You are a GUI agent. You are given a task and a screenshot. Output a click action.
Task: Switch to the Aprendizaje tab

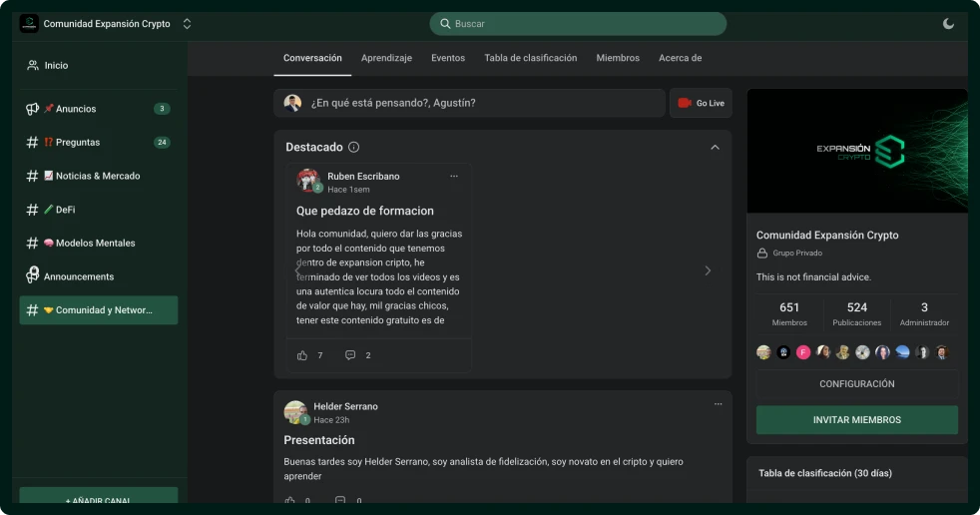pyautogui.click(x=386, y=58)
